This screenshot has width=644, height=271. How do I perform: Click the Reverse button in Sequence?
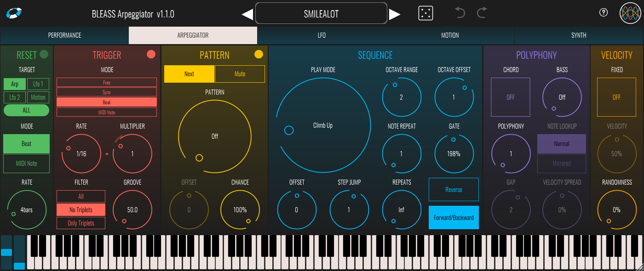pos(454,190)
